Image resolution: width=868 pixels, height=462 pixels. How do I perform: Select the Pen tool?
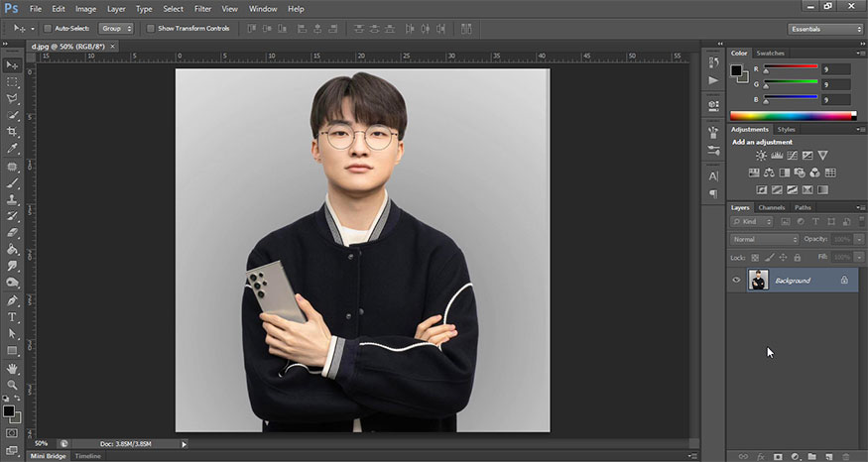pyautogui.click(x=12, y=301)
